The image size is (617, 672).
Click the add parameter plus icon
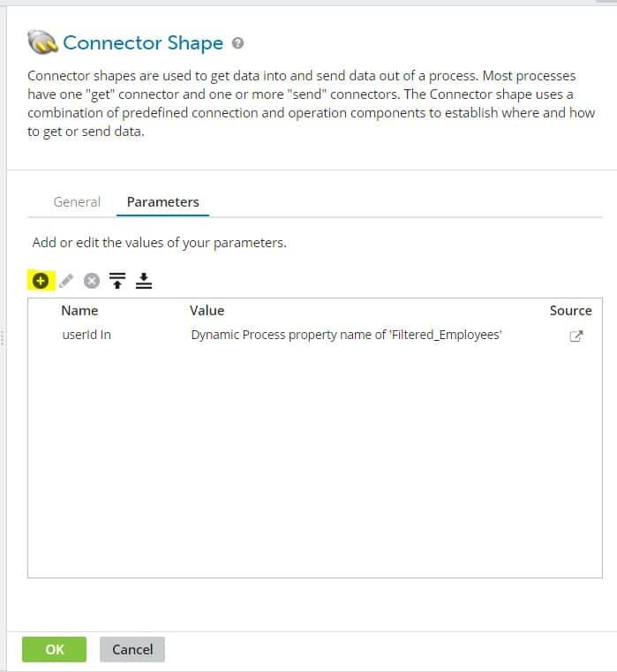pos(40,281)
